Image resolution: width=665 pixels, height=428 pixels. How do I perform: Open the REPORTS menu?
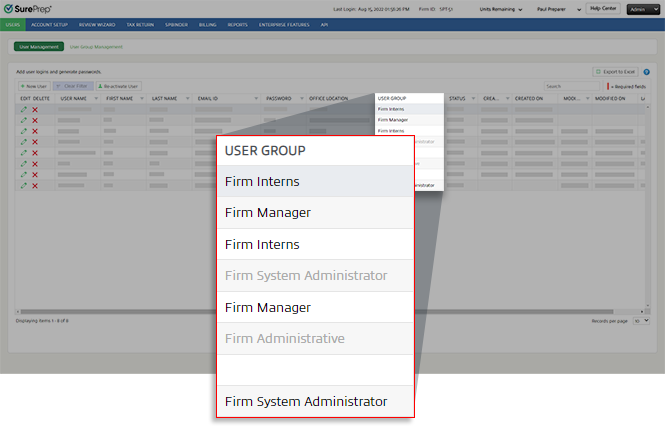(x=238, y=25)
